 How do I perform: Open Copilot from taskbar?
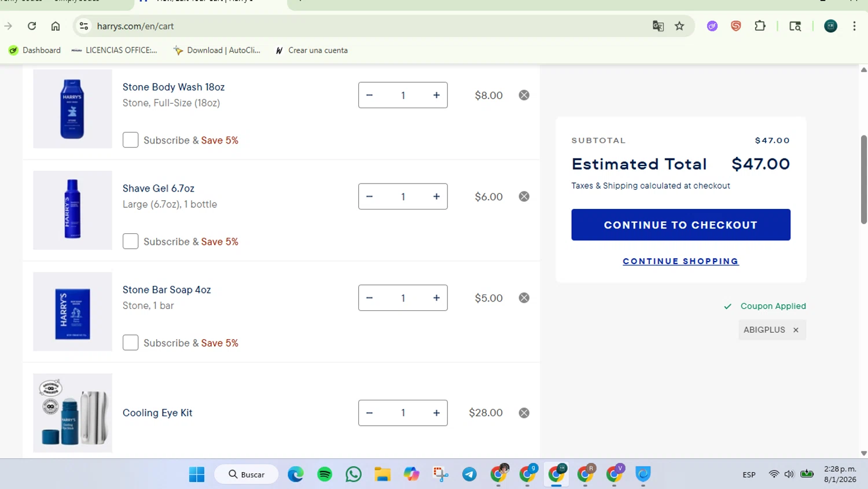(x=411, y=475)
